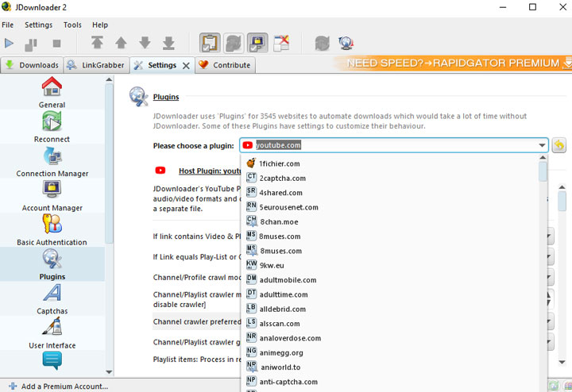Image resolution: width=572 pixels, height=392 pixels.
Task: Open Connection Manager settings
Action: 52,161
